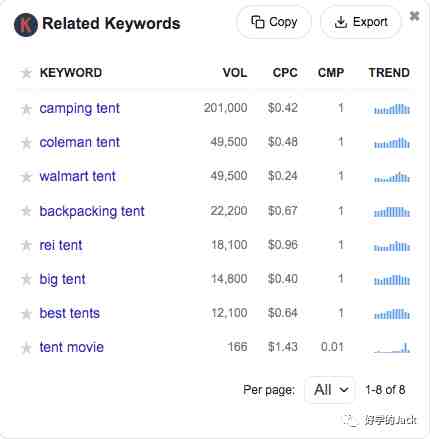View the trend chart for camping tent
The height and width of the screenshot is (439, 430).
pos(392,109)
